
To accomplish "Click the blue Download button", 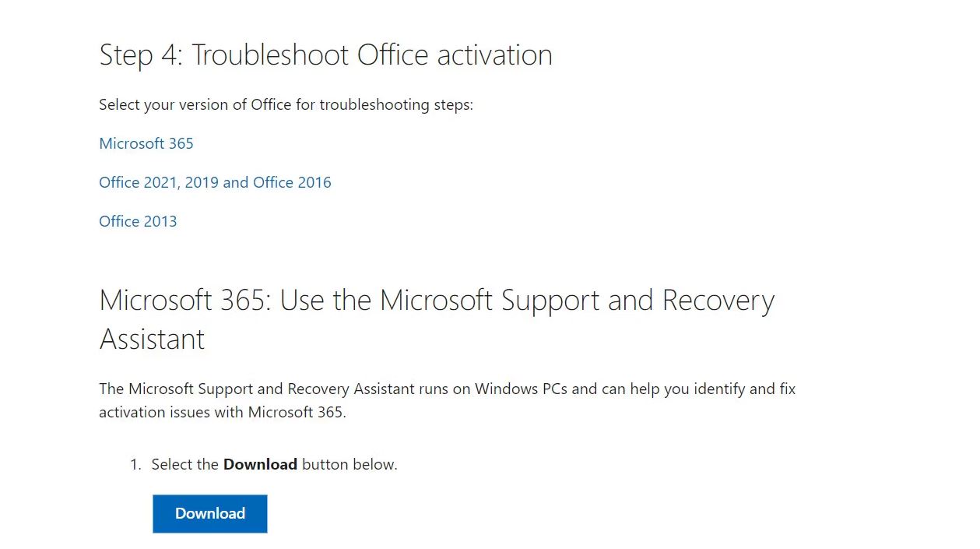I will point(210,514).
